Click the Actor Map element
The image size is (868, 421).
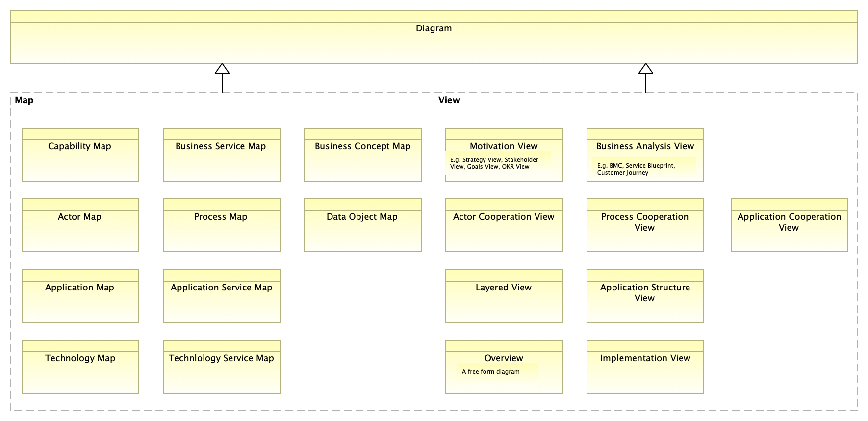click(80, 225)
